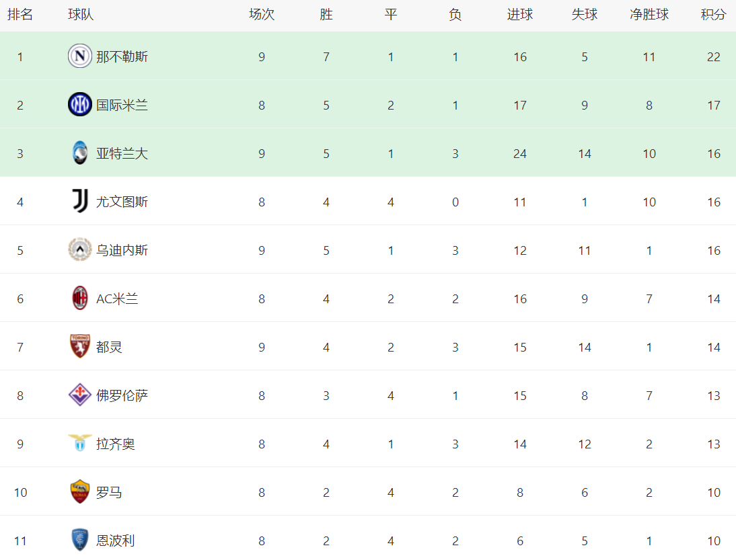Click the Torino badge icon

click(x=80, y=347)
